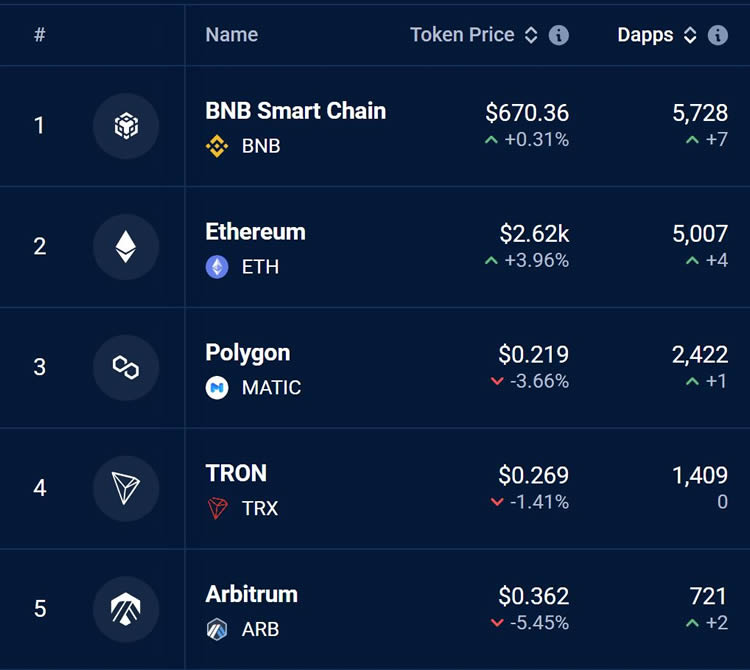The image size is (750, 670).
Task: Click the TRON triangle logo icon
Action: pos(126,488)
